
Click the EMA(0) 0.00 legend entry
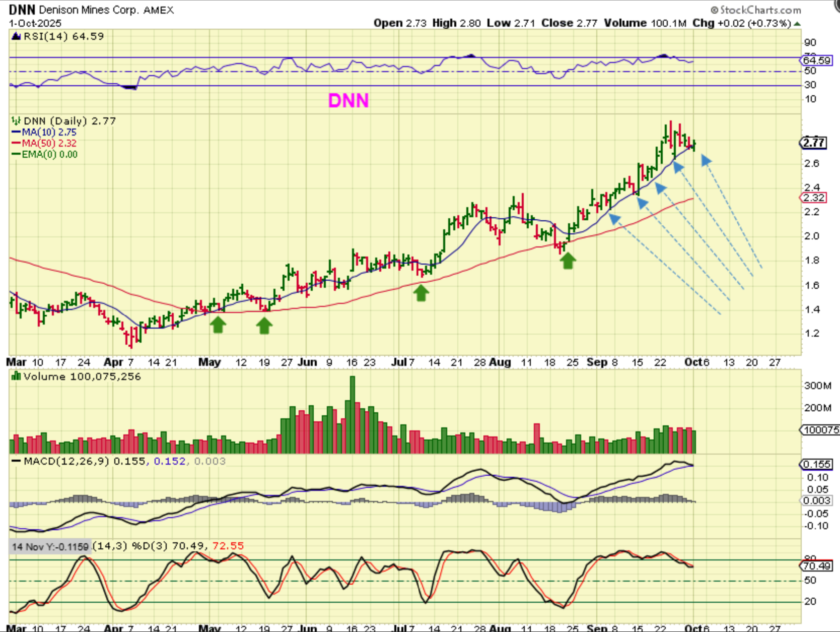click(x=49, y=154)
